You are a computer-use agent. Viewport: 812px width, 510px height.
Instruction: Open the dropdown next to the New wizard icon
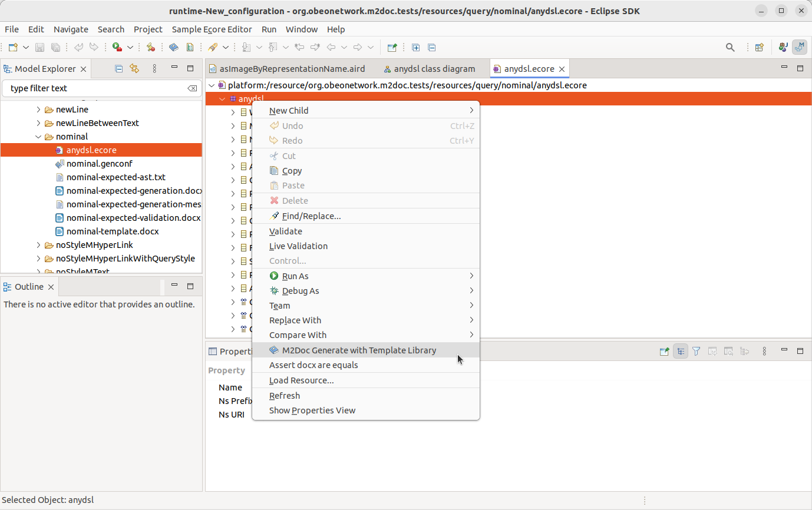(26, 47)
